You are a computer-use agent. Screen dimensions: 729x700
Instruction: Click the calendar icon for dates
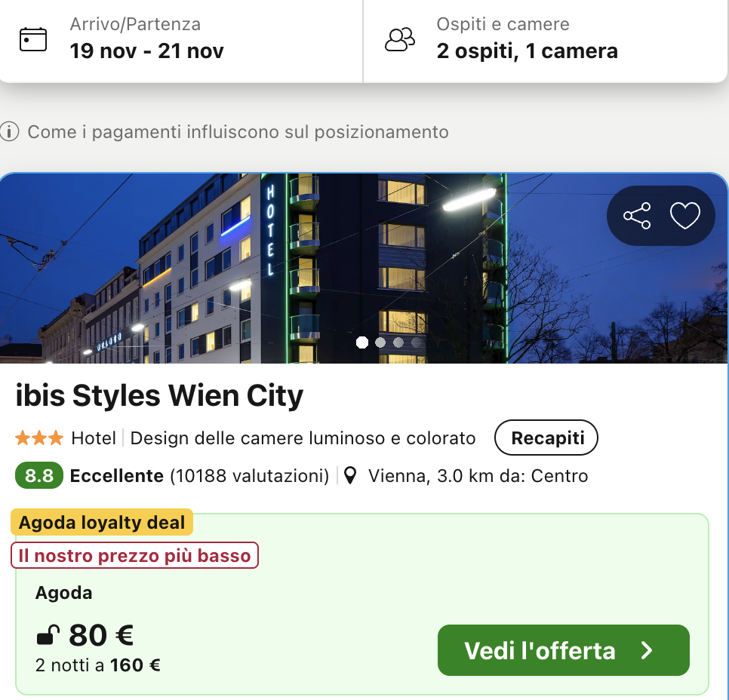point(33,39)
